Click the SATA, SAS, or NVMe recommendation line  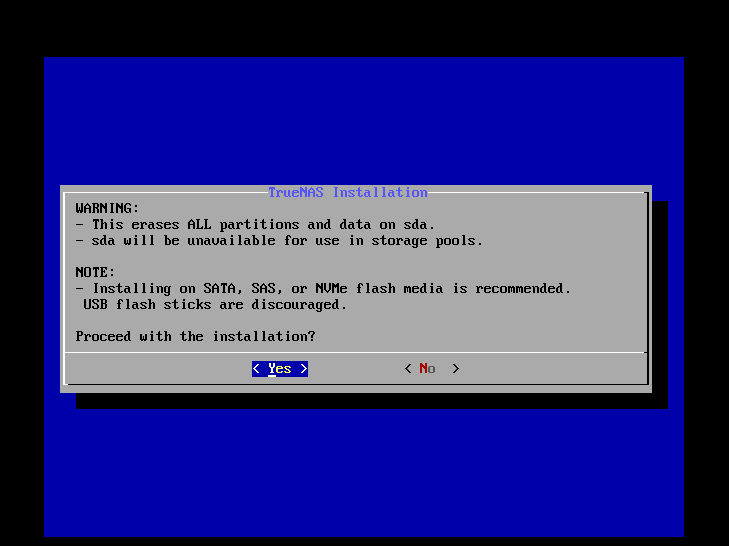pos(323,289)
